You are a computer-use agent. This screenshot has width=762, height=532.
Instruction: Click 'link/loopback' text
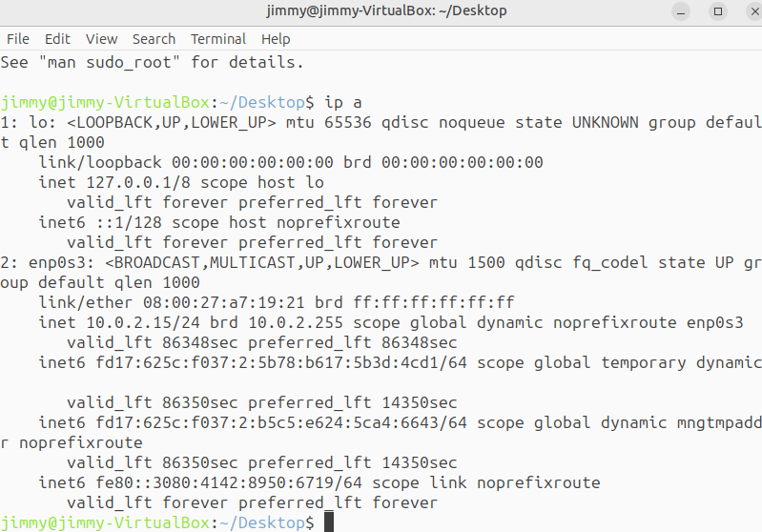[x=99, y=163]
